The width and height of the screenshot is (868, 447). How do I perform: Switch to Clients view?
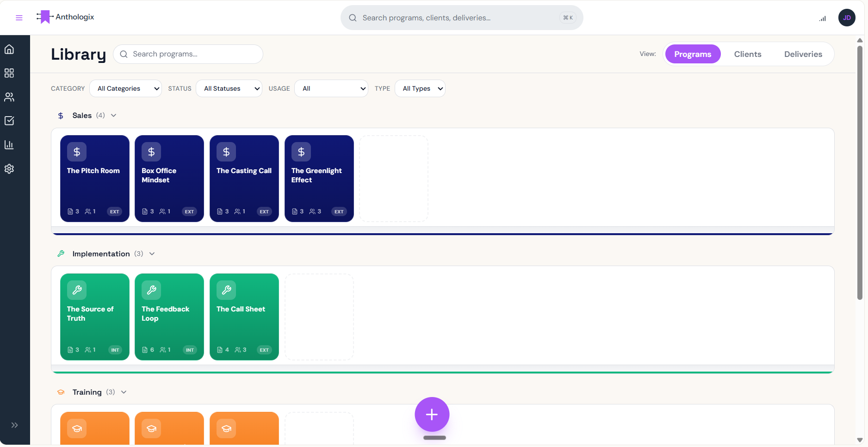pos(748,54)
